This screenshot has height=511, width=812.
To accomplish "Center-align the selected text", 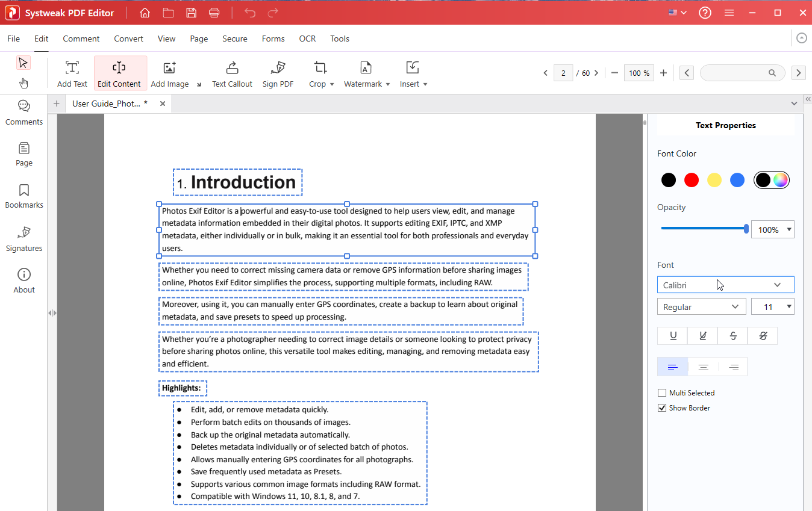I will tap(703, 367).
